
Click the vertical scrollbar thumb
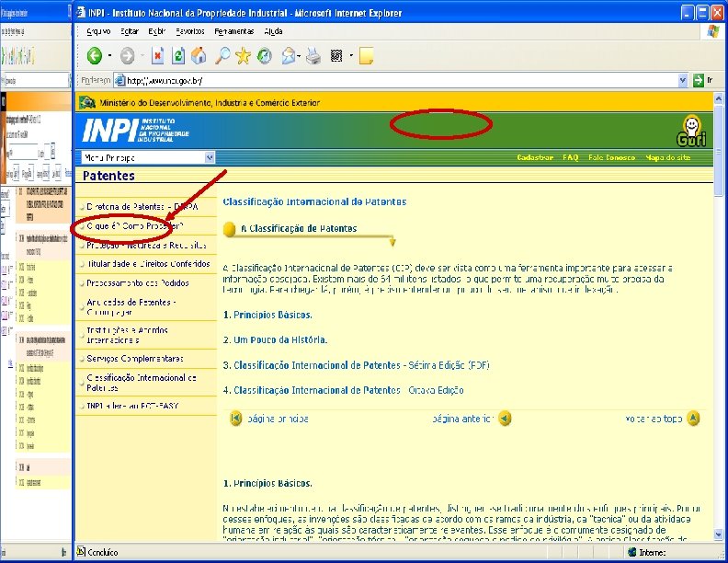click(x=718, y=151)
